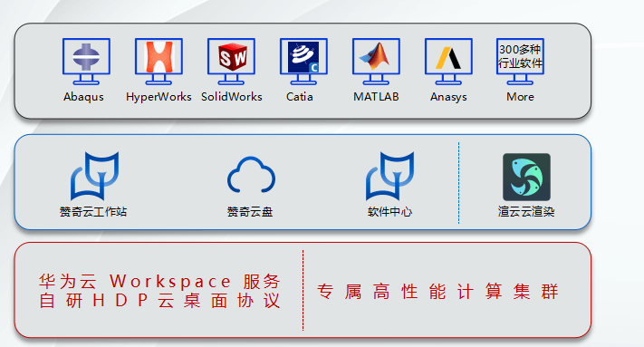Open the HyperWorks software icon
644x347 pixels.
[x=159, y=62]
